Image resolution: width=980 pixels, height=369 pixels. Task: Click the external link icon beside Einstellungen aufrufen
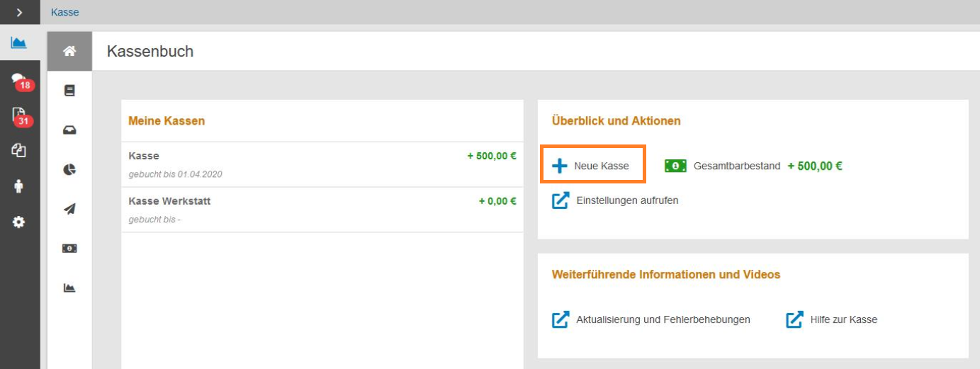tap(561, 200)
